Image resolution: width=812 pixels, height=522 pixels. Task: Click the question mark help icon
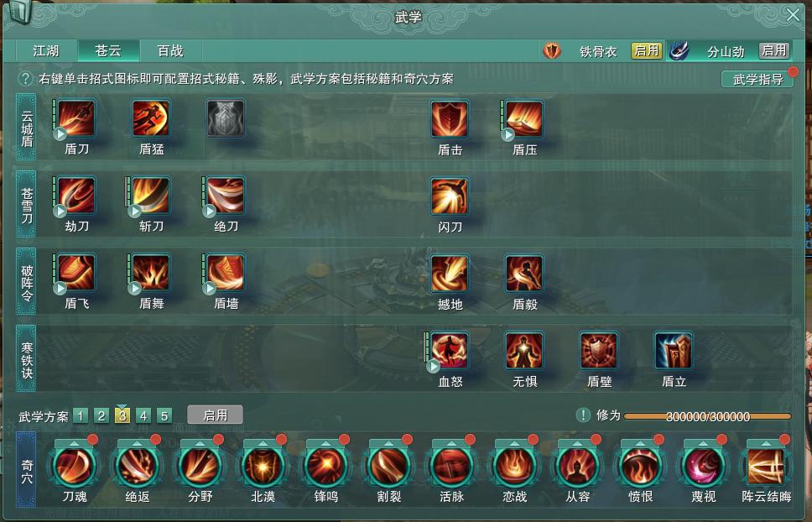25,79
